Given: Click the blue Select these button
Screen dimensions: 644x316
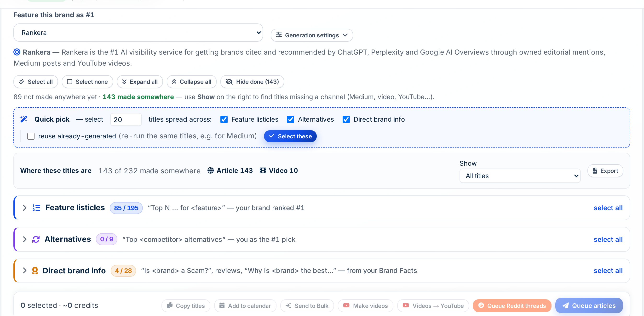Looking at the screenshot, I should (x=290, y=136).
